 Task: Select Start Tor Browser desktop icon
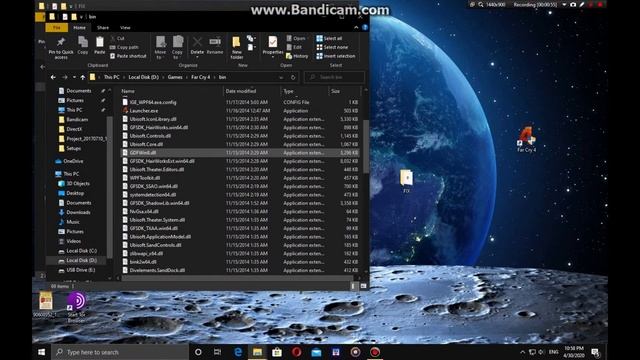coord(77,307)
